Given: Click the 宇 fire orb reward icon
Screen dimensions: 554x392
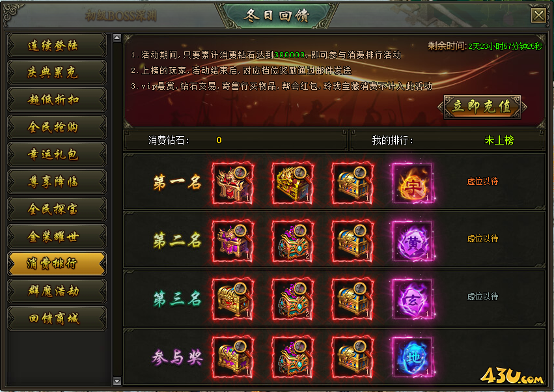Looking at the screenshot, I should point(413,183).
